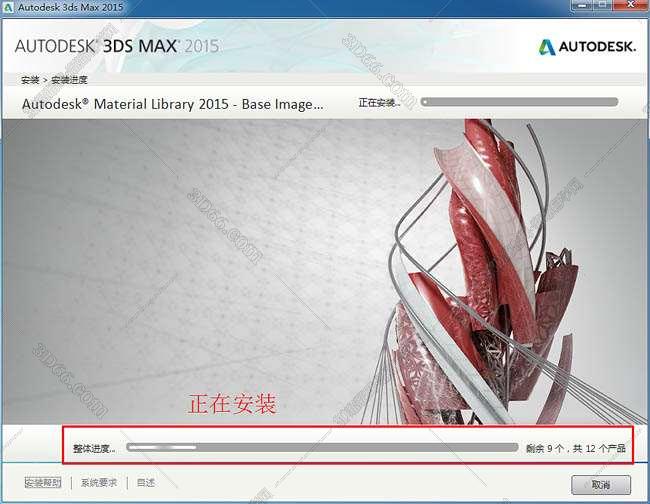The height and width of the screenshot is (504, 650).
Task: Click the 安装 > 安装进度 breadcrumb text
Action: click(54, 80)
